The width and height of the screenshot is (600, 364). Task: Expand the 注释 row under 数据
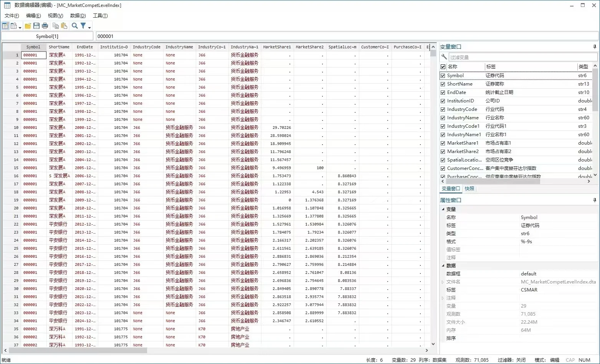tap(443, 298)
